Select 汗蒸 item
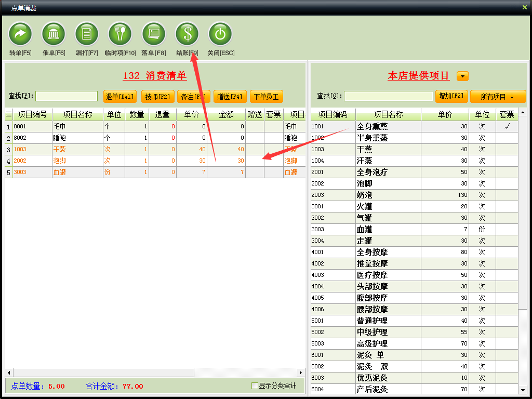 (414, 161)
